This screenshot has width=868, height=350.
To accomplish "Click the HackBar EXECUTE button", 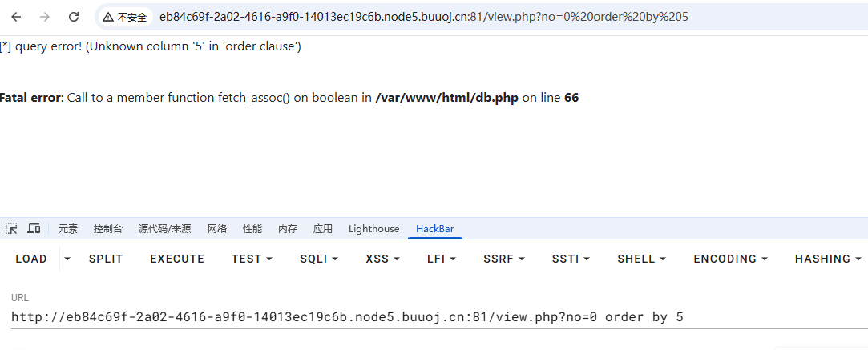I will (177, 259).
